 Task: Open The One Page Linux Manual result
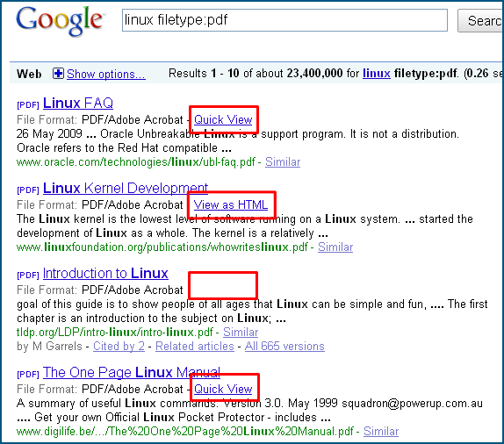pyautogui.click(x=132, y=373)
